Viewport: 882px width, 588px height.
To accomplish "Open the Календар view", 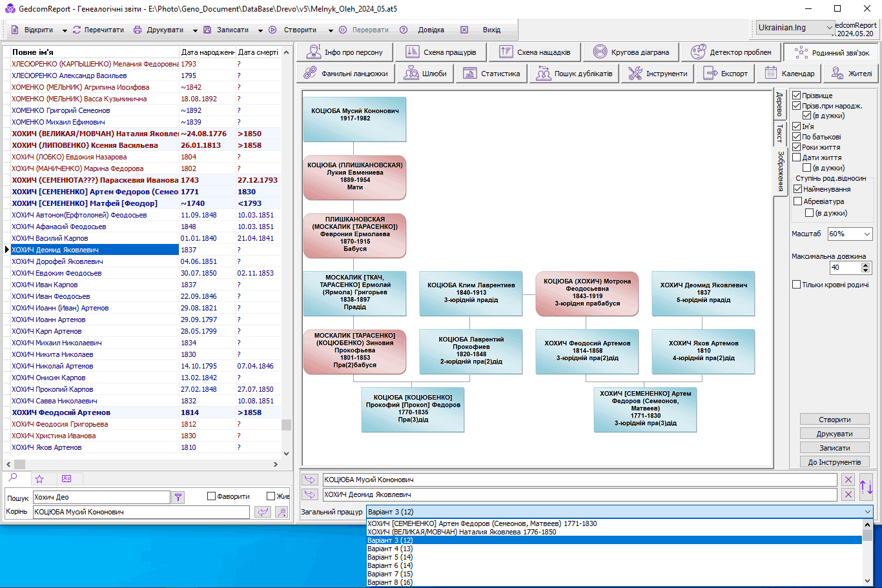I will click(788, 74).
